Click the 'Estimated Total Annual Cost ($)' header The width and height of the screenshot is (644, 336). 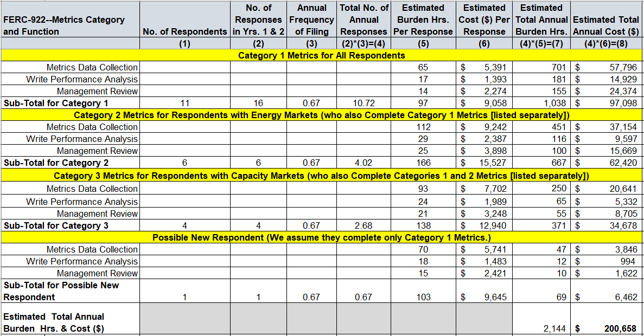pos(605,25)
